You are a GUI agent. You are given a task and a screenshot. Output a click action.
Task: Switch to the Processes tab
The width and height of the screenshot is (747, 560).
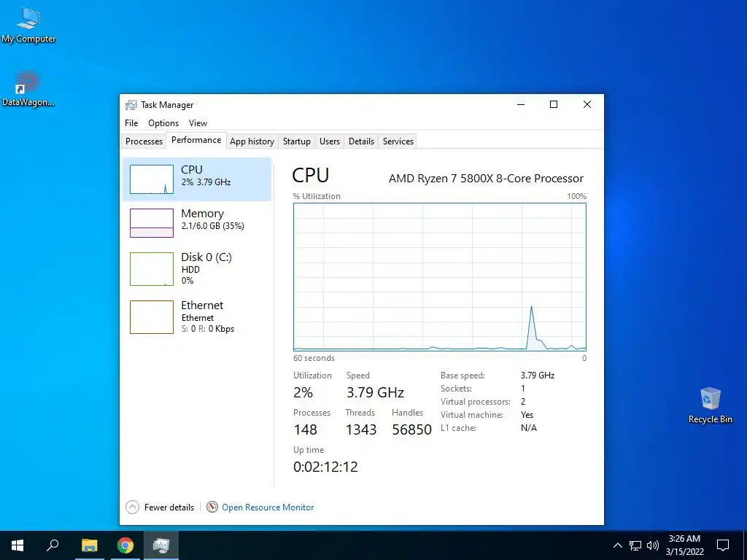tap(144, 141)
